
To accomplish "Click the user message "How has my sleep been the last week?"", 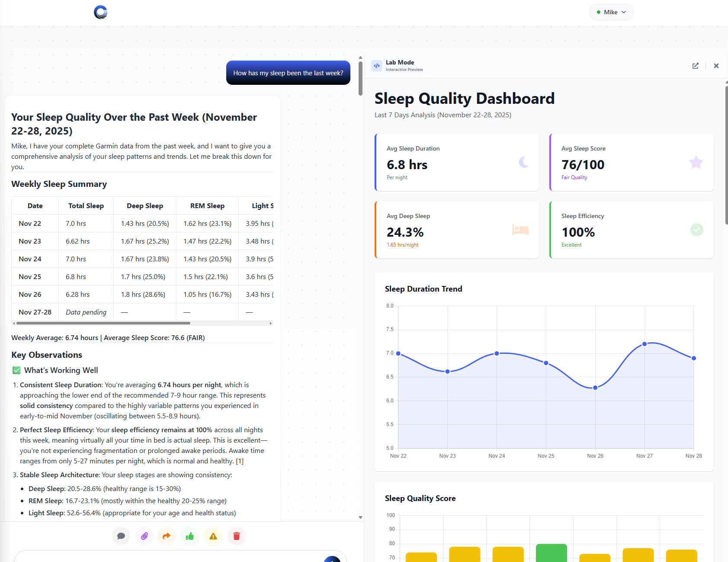I will click(x=288, y=73).
